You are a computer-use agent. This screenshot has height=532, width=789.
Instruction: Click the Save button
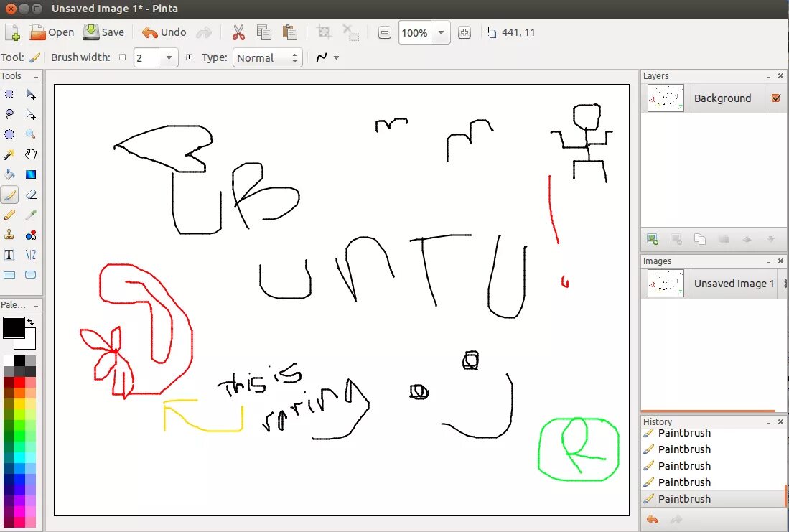pos(103,33)
